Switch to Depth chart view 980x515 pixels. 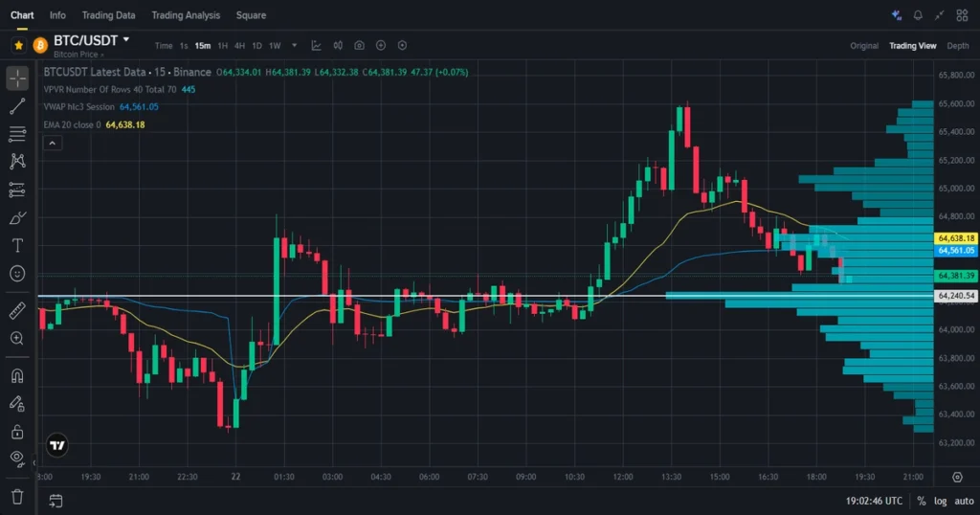point(957,46)
